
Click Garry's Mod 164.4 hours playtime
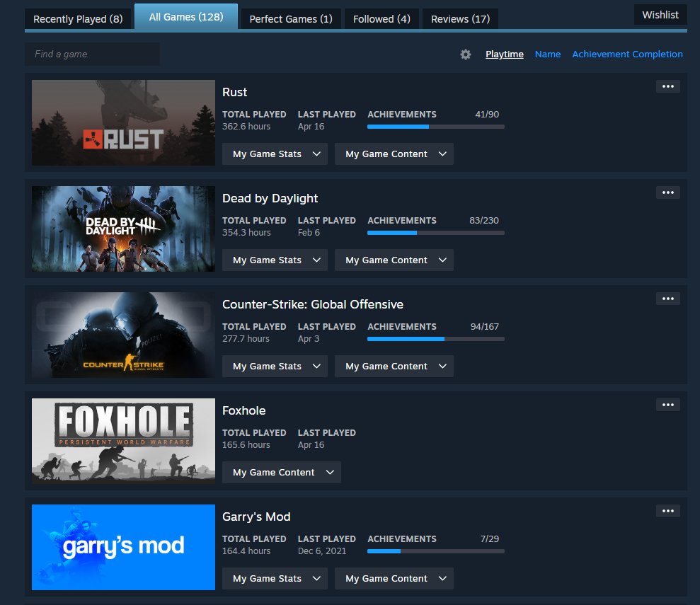pyautogui.click(x=246, y=551)
